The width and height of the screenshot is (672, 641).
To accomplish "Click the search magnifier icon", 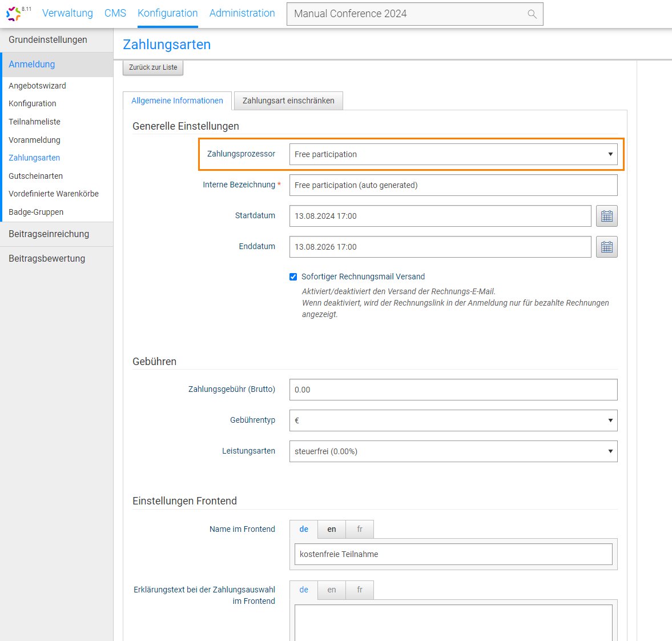I will tap(532, 14).
